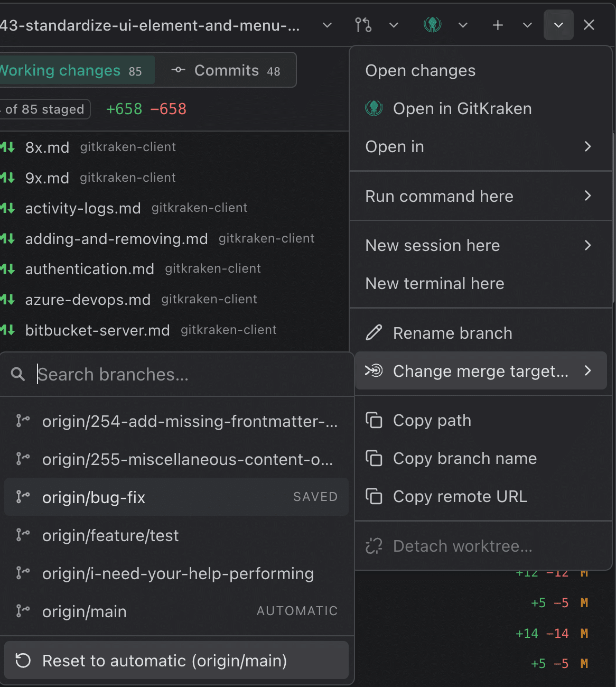
Task: Click the plus icon in header
Action: [x=498, y=25]
